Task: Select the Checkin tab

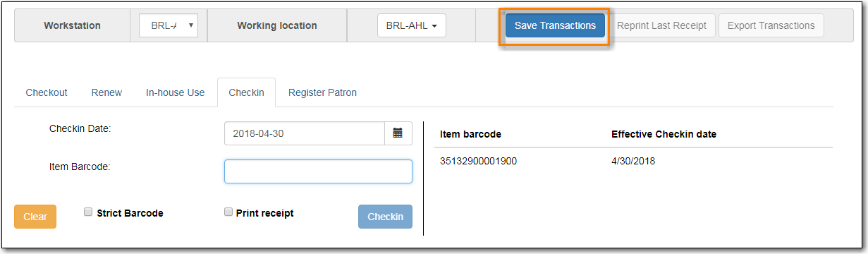Action: pos(246,92)
